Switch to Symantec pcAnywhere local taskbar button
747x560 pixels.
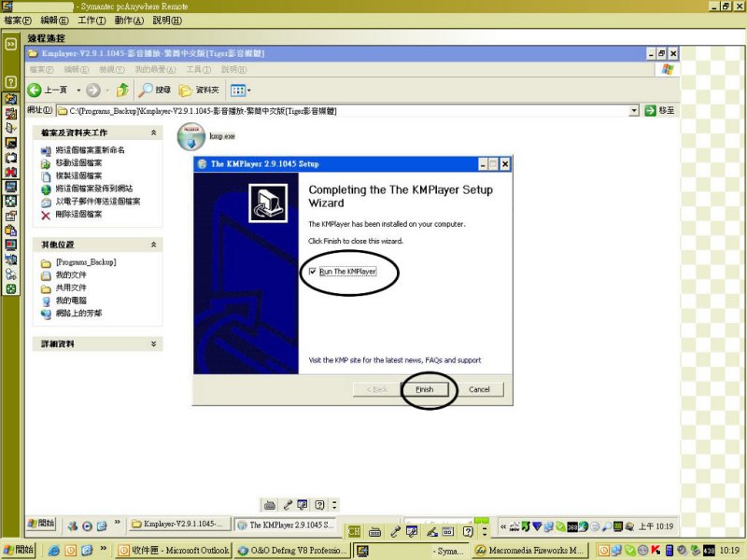(412, 551)
